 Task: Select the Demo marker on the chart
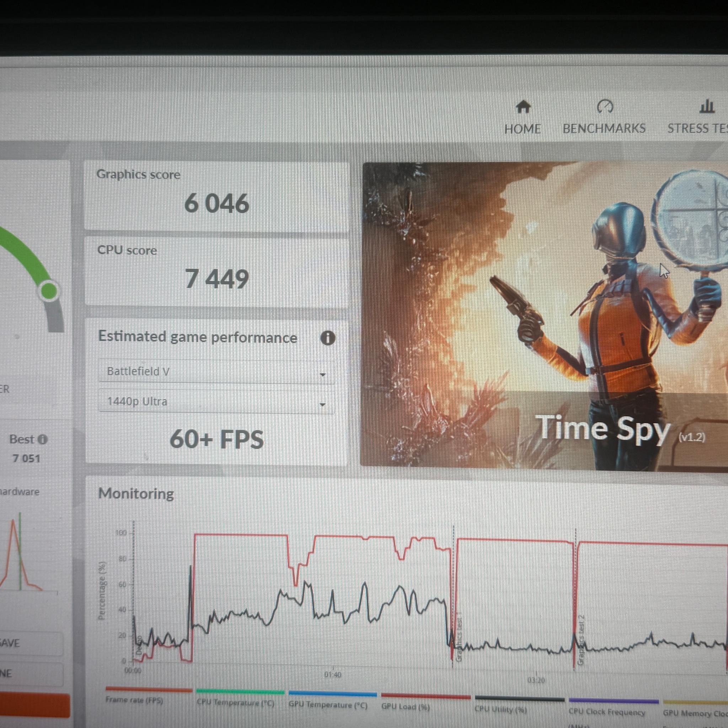[138, 645]
